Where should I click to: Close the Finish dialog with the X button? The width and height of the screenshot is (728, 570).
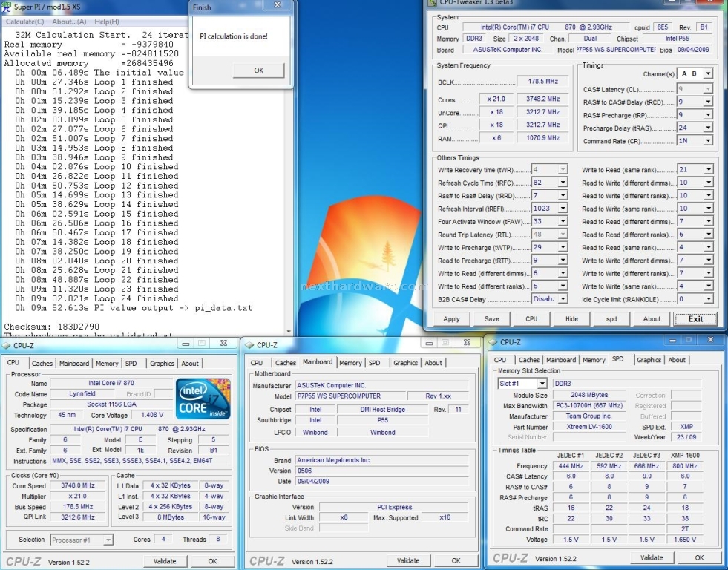(x=278, y=5)
